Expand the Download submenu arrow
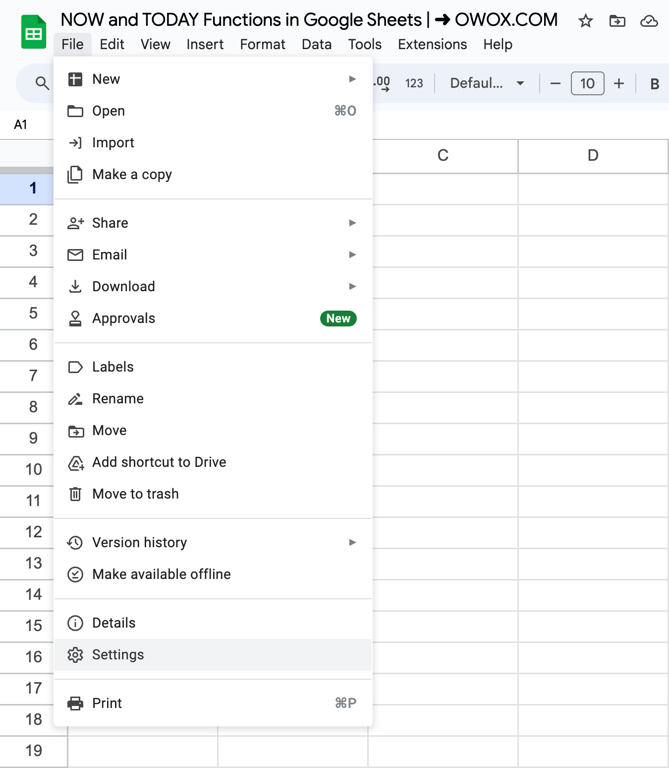Image resolution: width=669 pixels, height=768 pixels. (x=352, y=286)
